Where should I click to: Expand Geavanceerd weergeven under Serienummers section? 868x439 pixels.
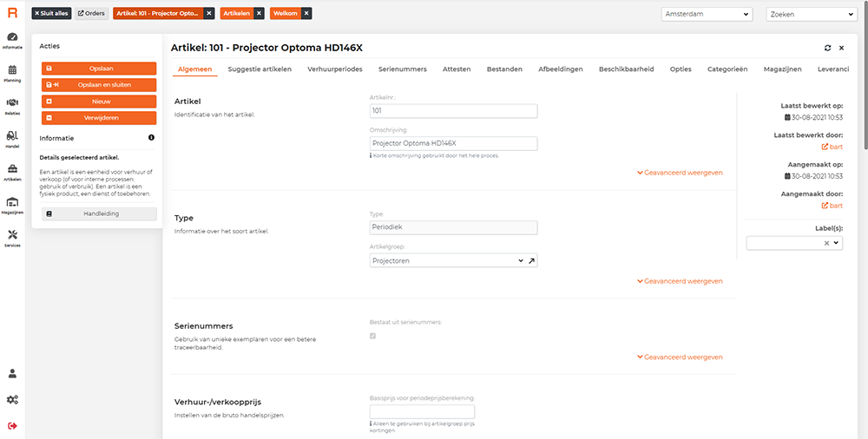click(x=680, y=357)
